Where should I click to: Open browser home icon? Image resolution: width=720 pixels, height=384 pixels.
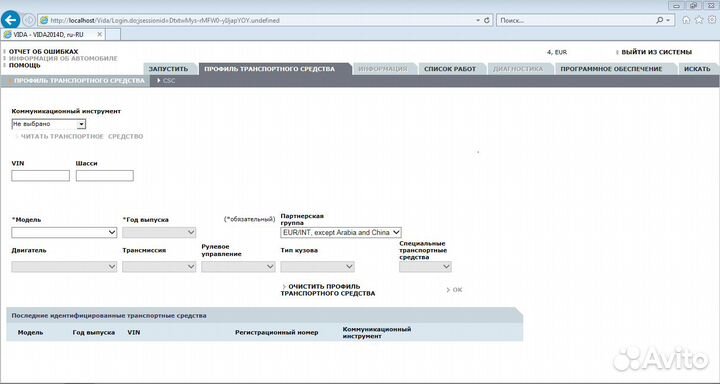click(x=686, y=20)
